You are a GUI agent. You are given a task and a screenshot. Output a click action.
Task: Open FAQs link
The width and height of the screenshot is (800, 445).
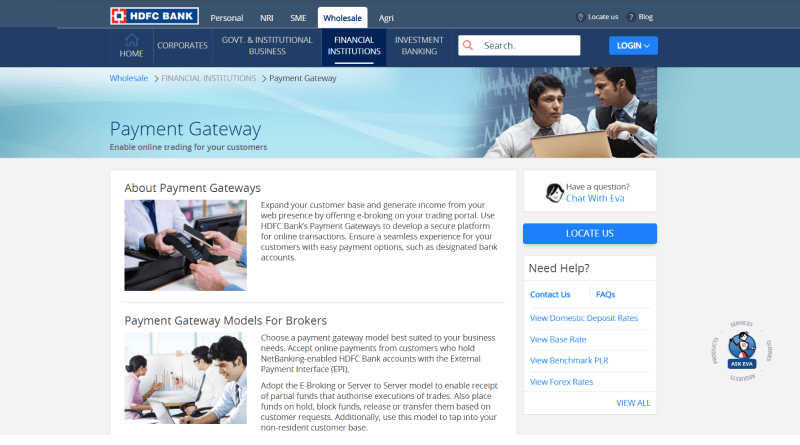tap(605, 294)
